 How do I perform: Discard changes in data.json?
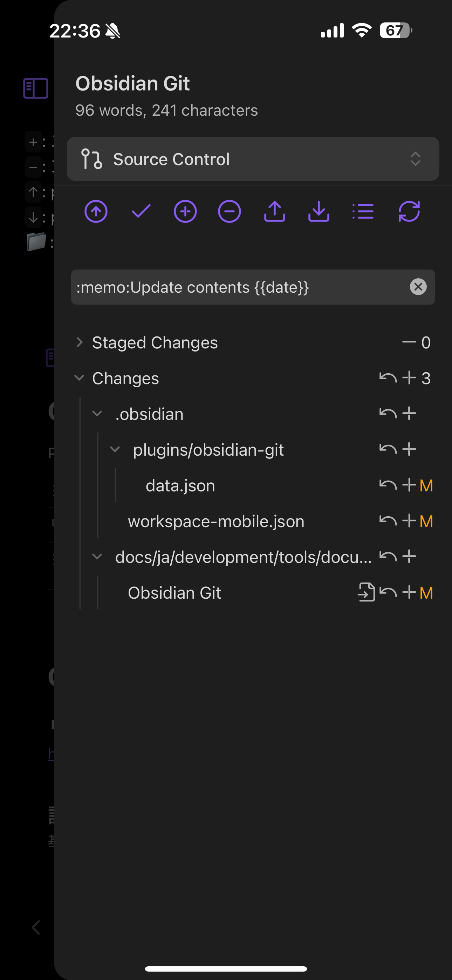388,485
